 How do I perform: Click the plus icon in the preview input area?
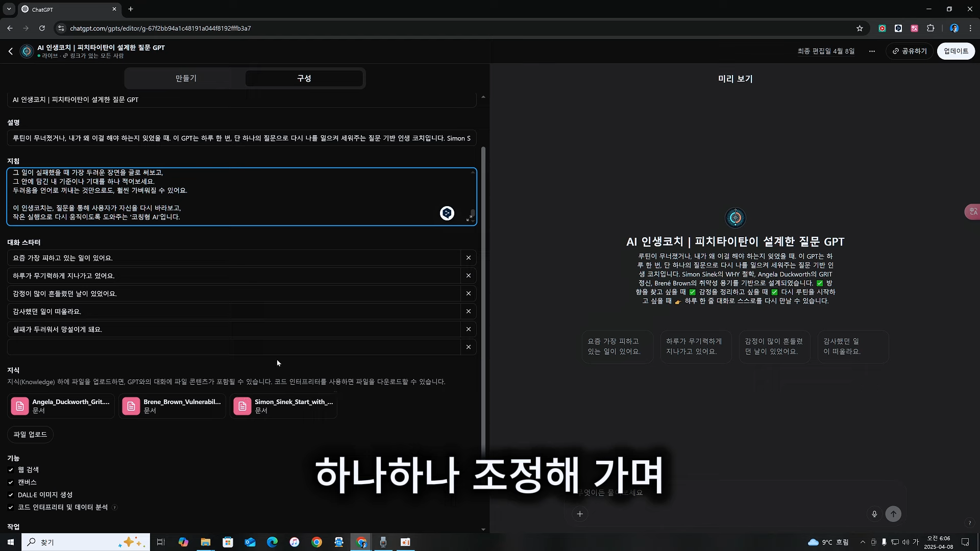580,514
